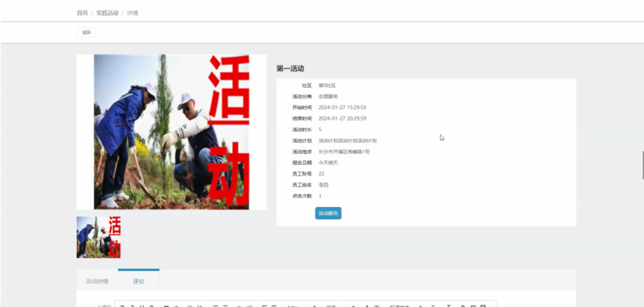Click the 详情 breadcrumb text
644x307 pixels.
(133, 13)
